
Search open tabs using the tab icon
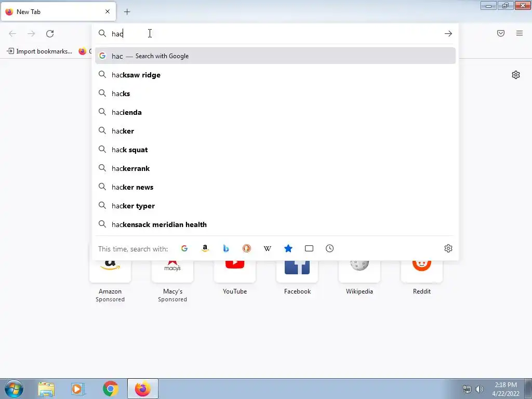309,248
